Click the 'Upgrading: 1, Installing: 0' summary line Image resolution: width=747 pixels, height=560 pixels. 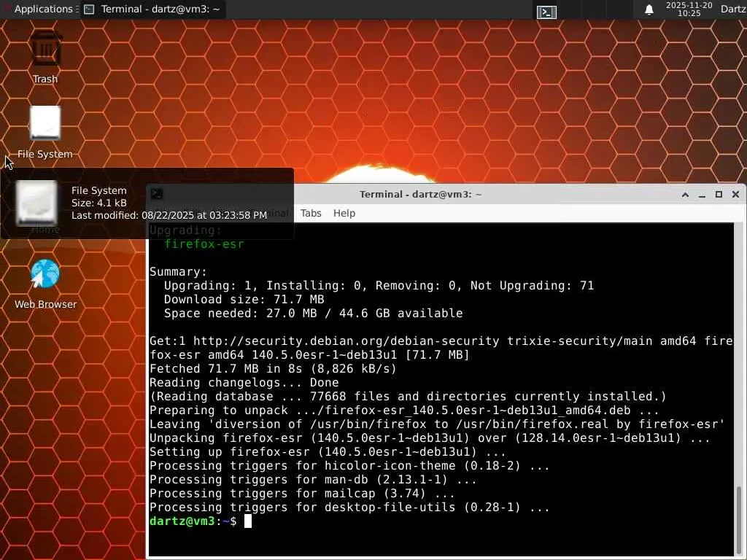(379, 286)
